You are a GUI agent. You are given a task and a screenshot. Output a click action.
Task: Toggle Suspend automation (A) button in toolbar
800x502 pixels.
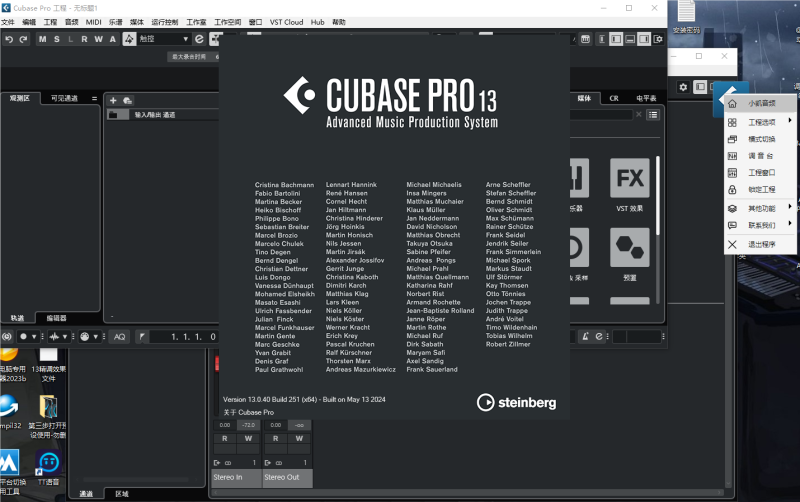click(113, 39)
